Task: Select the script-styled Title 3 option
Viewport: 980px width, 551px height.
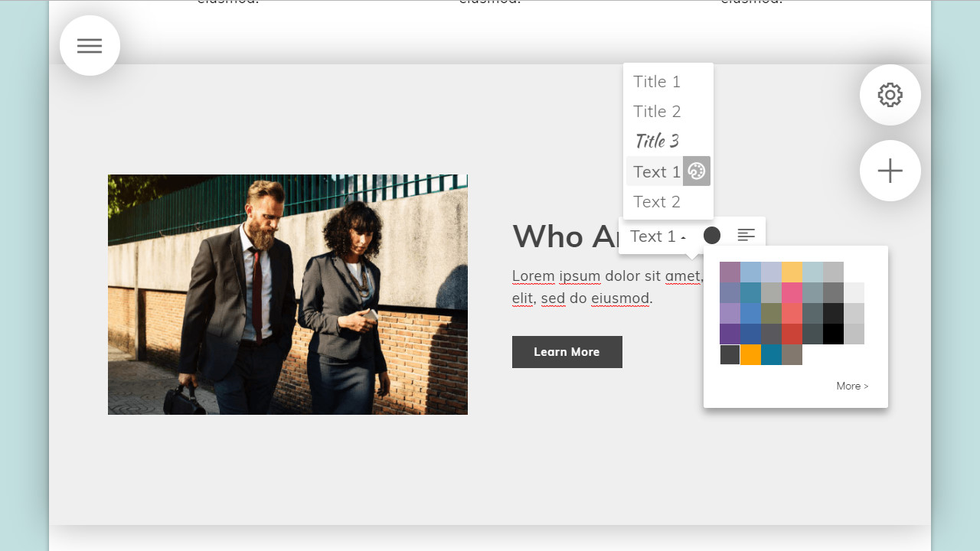Action: click(x=656, y=141)
